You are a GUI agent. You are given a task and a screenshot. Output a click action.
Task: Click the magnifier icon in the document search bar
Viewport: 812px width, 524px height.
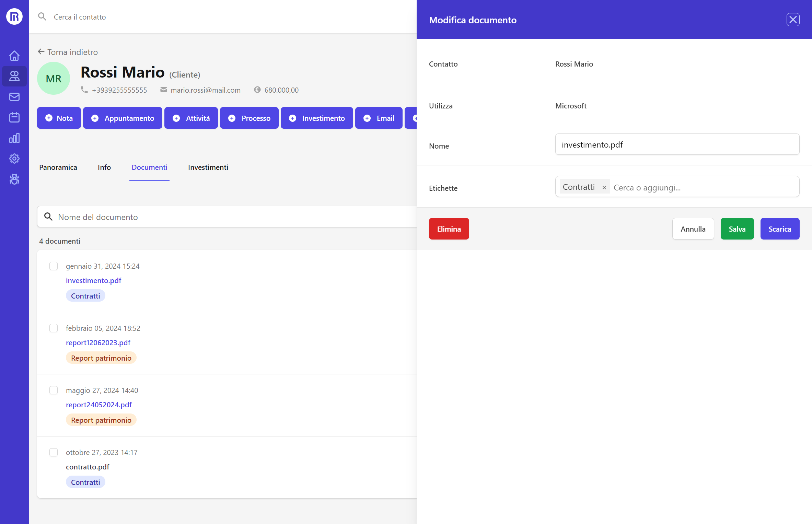[48, 217]
